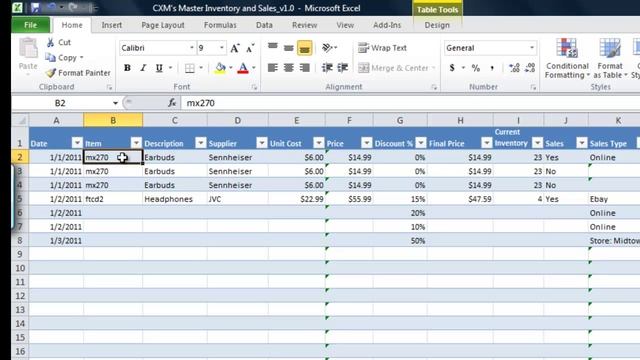This screenshot has width=640, height=360.
Task: Apply the yellow Fill Color
Action: point(220,68)
